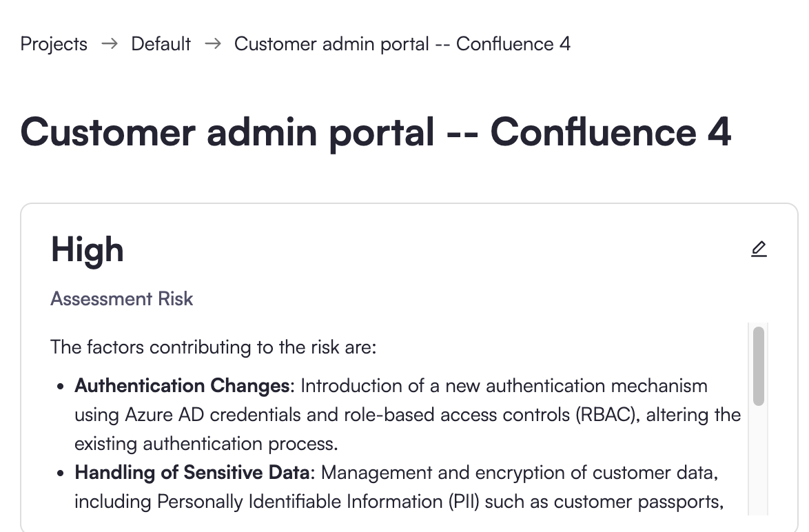The image size is (809, 532).
Task: Click the bullet before Authentication Changes
Action: (61, 386)
